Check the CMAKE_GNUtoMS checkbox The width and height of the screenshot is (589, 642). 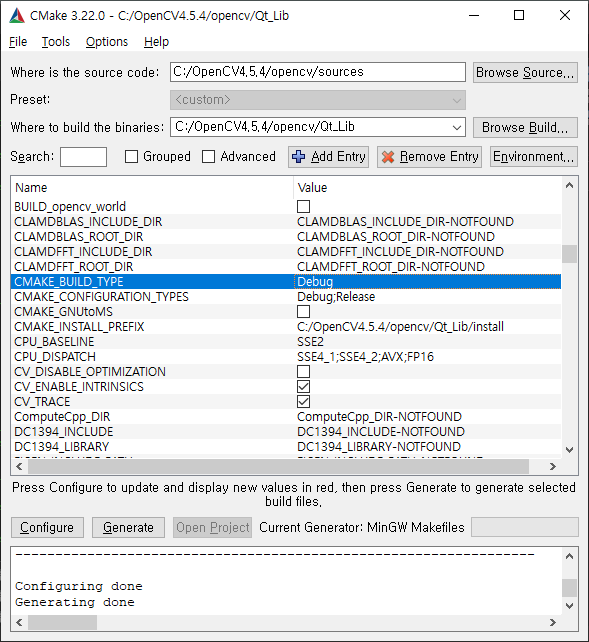click(x=303, y=312)
